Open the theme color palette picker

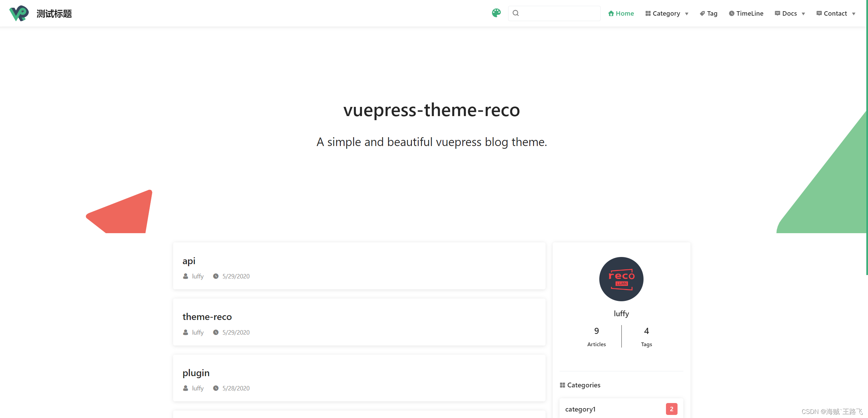pos(496,13)
